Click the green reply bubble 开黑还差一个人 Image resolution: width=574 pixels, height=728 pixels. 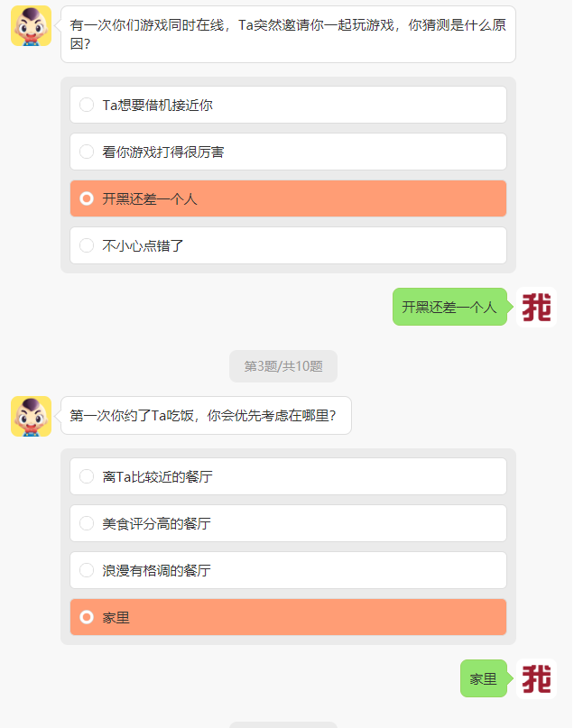(x=449, y=307)
